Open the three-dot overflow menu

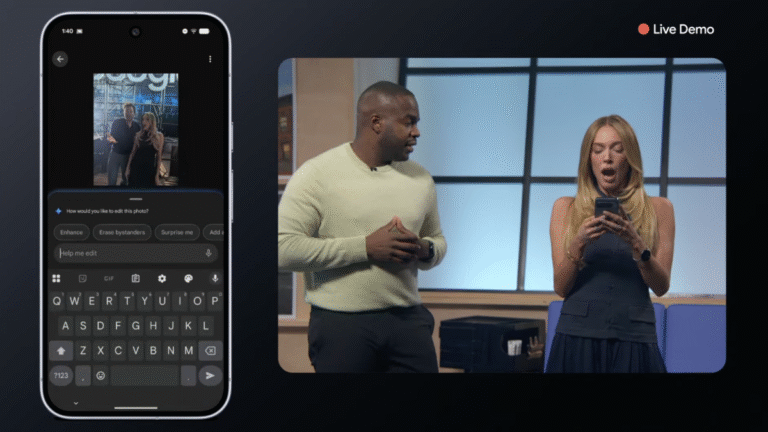click(210, 59)
